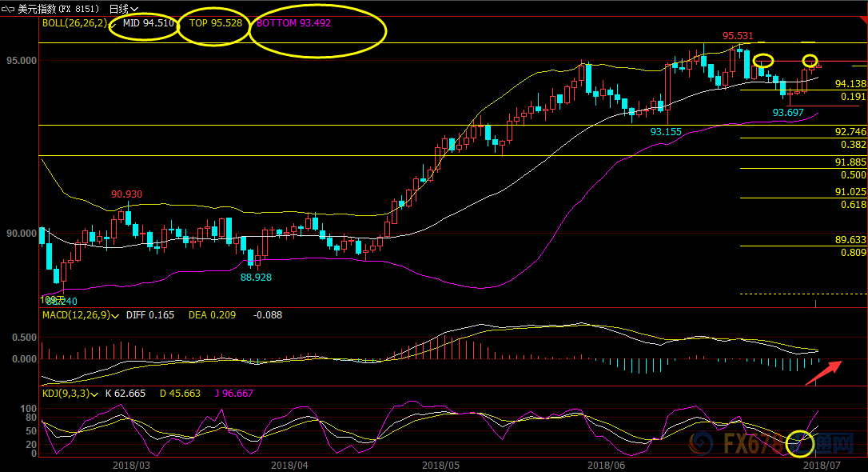868x472 pixels.
Task: Select the 0.382 Fibonacci retracement line label
Action: [853, 145]
